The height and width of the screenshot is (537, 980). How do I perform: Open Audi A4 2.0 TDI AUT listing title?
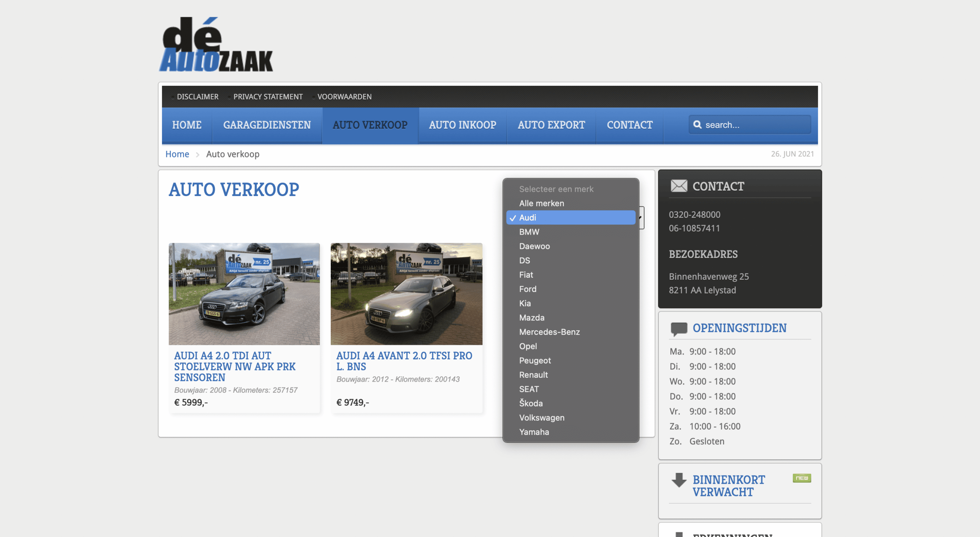[235, 366]
